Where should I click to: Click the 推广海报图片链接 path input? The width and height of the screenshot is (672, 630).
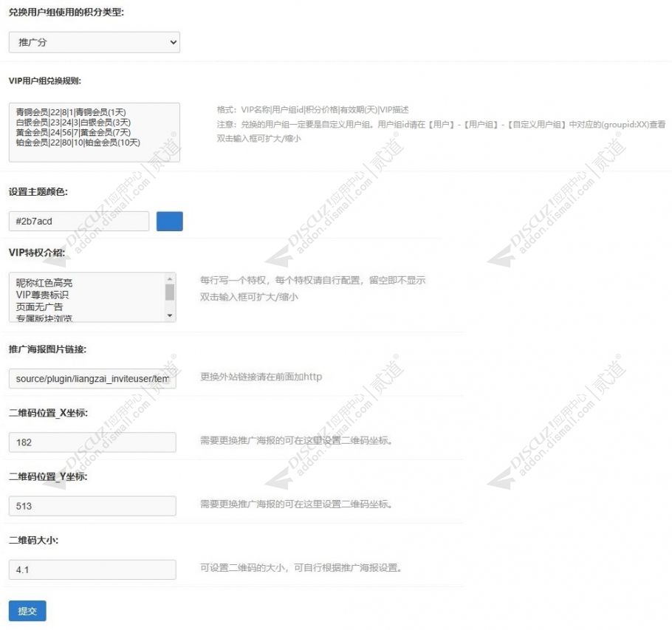point(92,378)
